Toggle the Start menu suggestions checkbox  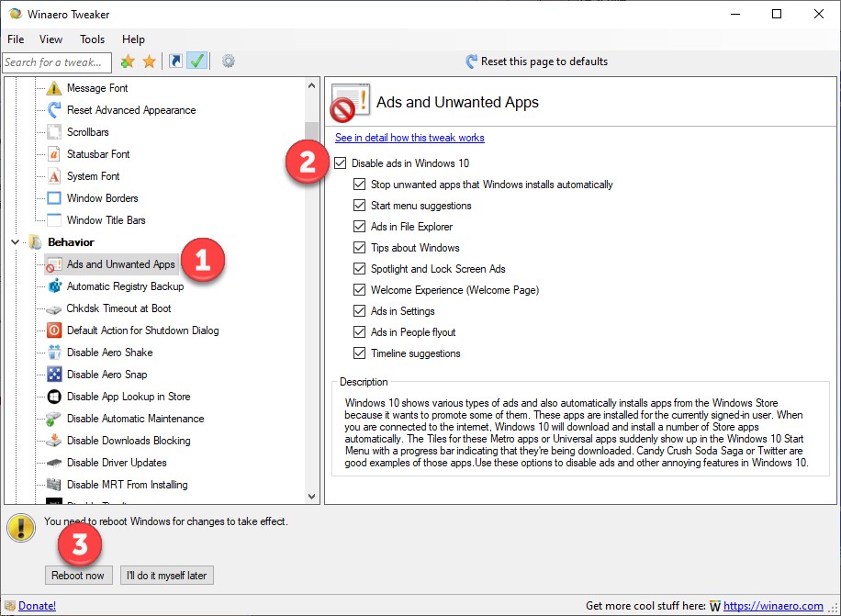(361, 206)
